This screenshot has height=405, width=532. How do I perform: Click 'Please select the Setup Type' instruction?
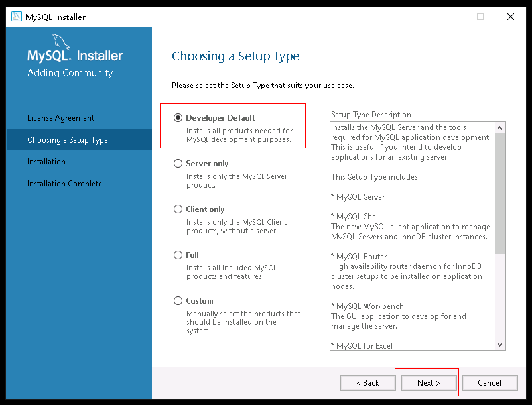coord(263,86)
